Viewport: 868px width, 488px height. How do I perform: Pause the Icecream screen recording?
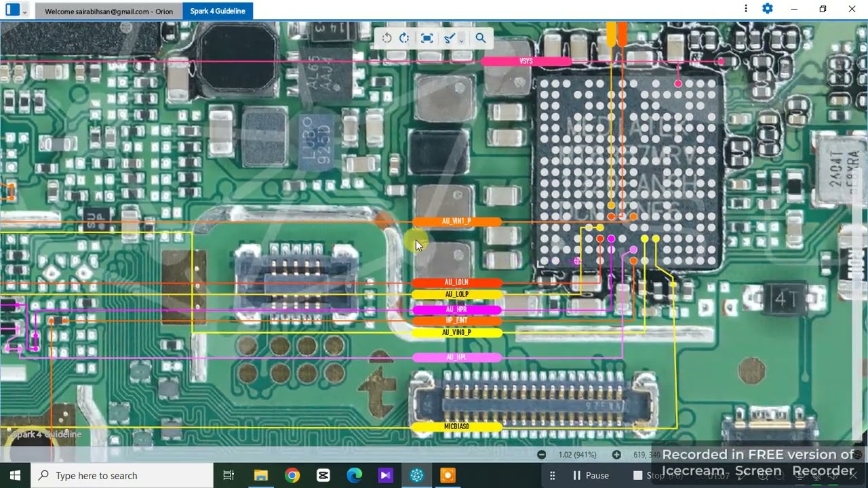(x=591, y=475)
